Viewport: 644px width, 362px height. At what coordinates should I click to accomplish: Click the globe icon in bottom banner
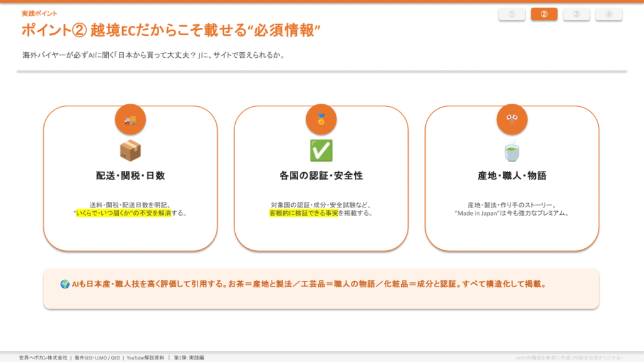pyautogui.click(x=65, y=284)
